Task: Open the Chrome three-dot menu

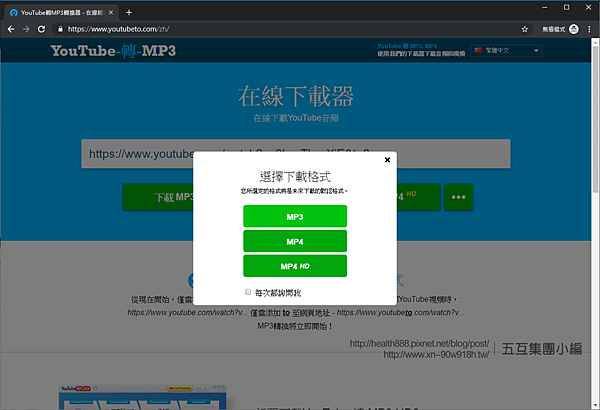Action: click(589, 29)
